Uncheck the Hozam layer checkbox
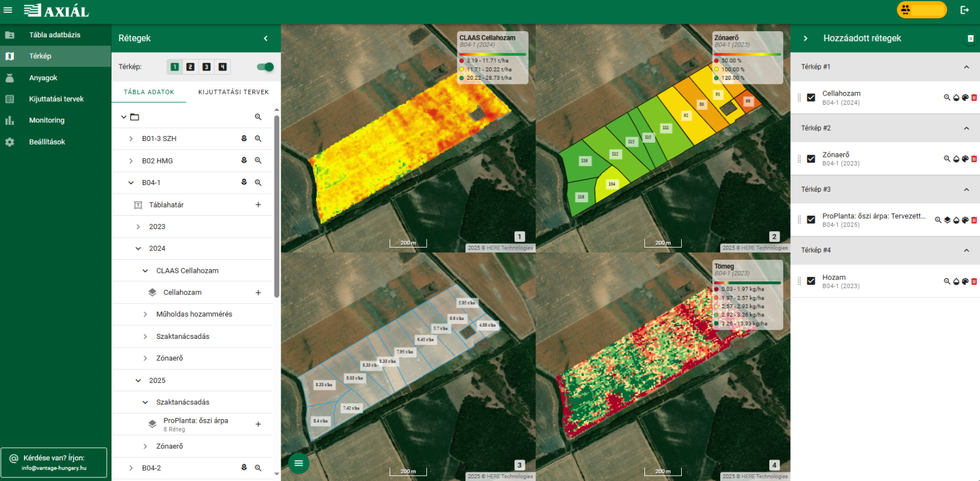Viewport: 980px width, 481px height. pos(811,281)
